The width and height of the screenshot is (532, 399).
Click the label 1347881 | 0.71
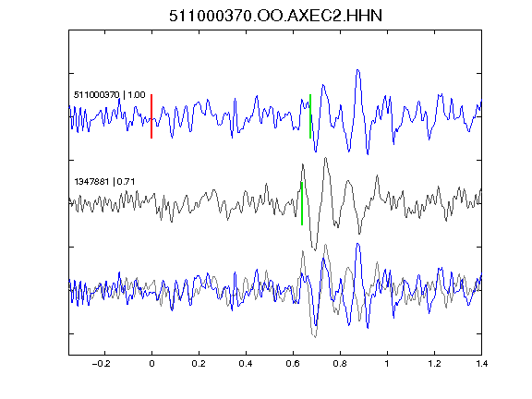pos(104,182)
